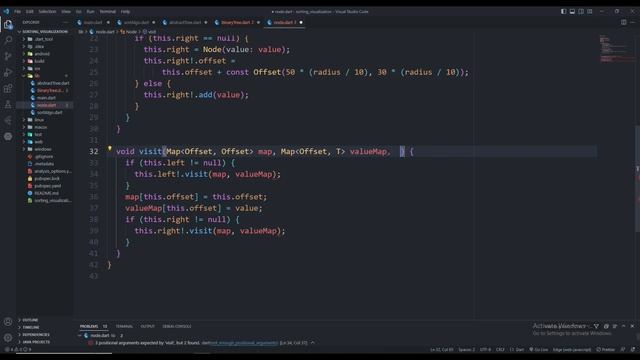This screenshot has width=640, height=360.
Task: Expand the Outline section
Action: click(45, 320)
